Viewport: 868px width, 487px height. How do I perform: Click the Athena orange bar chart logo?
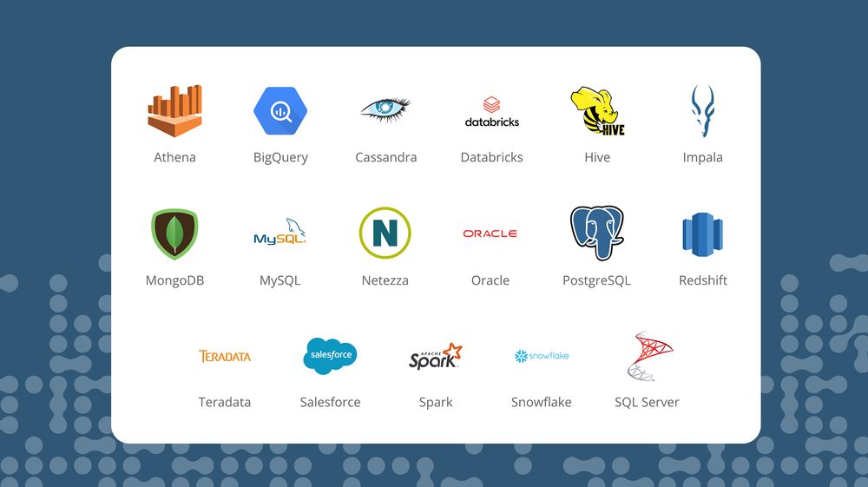175,111
